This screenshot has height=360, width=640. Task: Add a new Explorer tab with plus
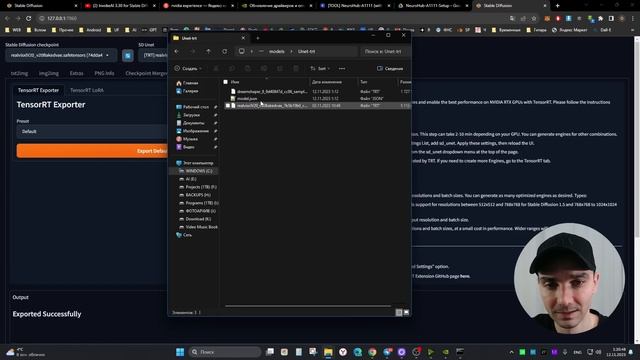(x=258, y=38)
